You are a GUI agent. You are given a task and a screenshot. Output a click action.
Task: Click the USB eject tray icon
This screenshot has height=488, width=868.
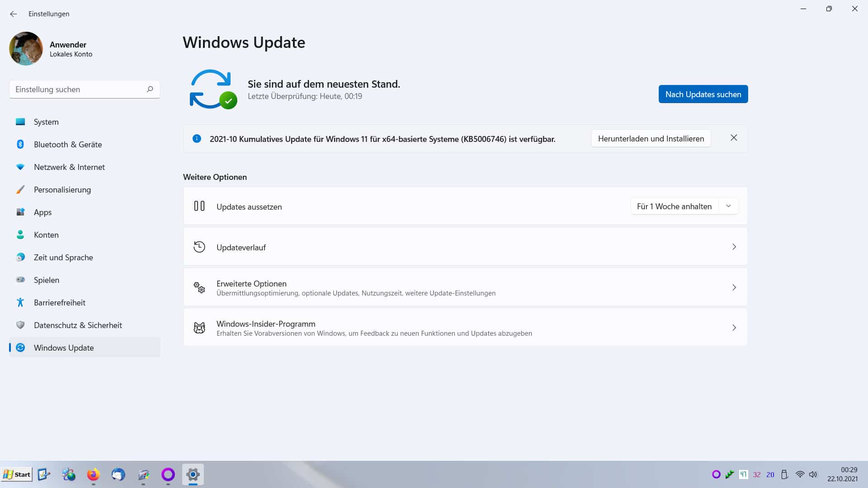coord(785,474)
